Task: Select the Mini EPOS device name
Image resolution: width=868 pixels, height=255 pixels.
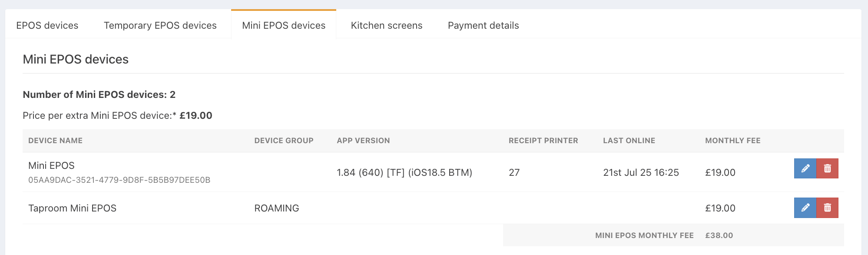Action: pos(51,165)
